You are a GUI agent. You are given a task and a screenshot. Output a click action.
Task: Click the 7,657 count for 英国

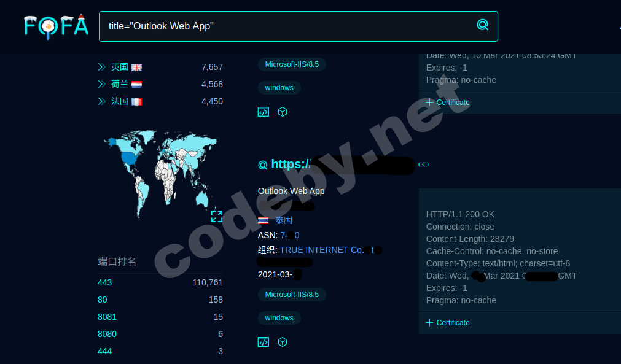212,68
